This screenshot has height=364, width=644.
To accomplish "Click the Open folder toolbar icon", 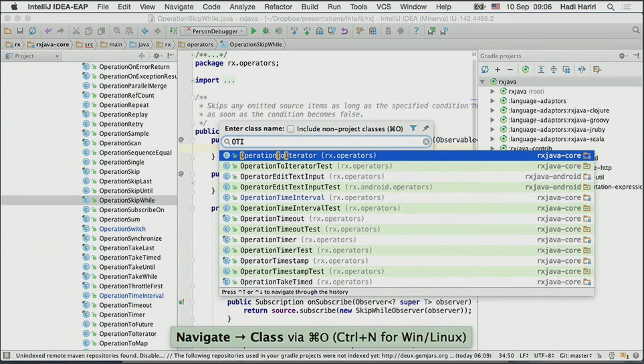I will click(x=8, y=31).
